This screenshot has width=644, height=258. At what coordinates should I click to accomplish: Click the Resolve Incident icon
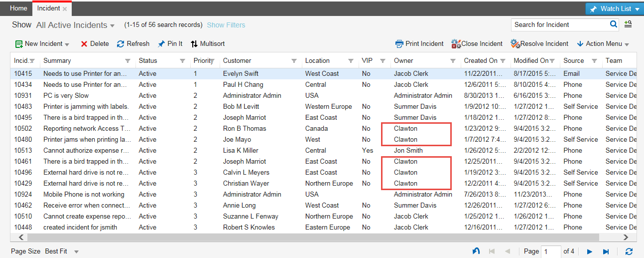515,44
